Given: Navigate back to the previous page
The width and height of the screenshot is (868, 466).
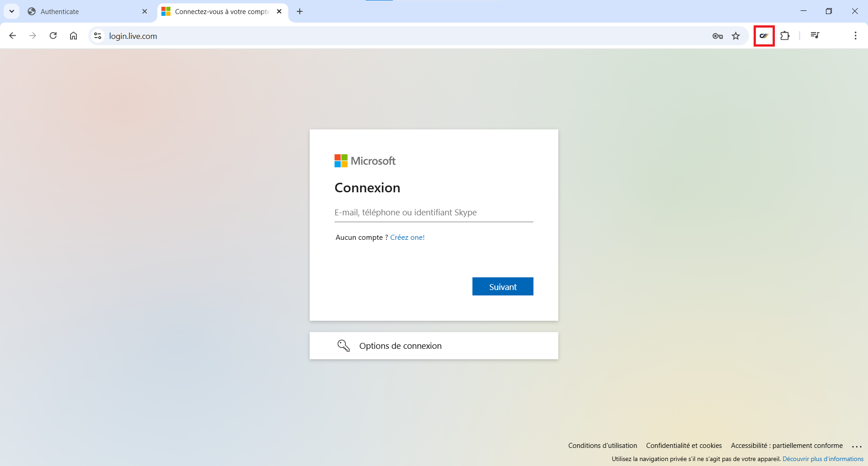Looking at the screenshot, I should (x=13, y=36).
